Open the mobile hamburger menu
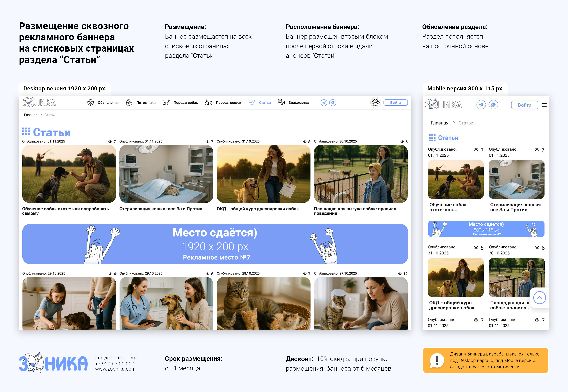 544,105
